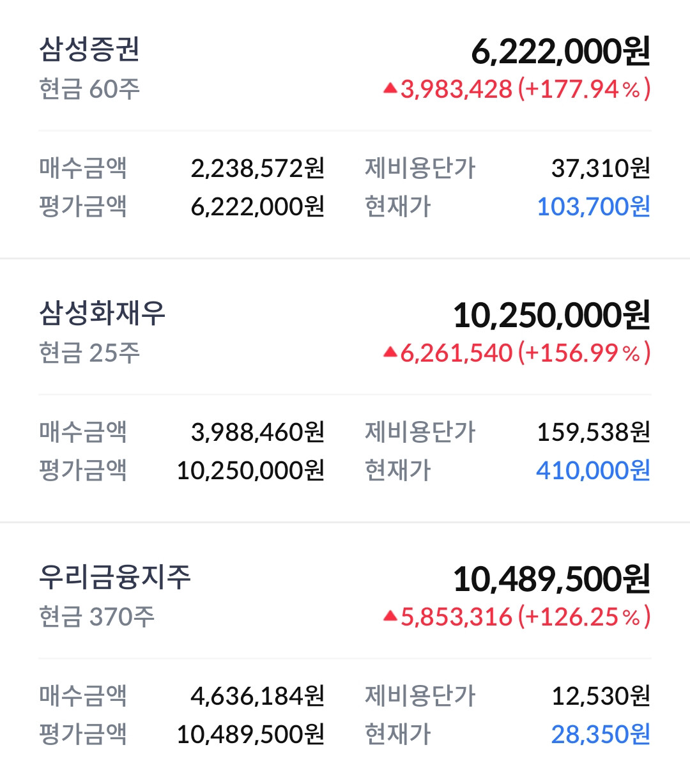Tap the red up-triangle beside 6,261,540

click(390, 352)
